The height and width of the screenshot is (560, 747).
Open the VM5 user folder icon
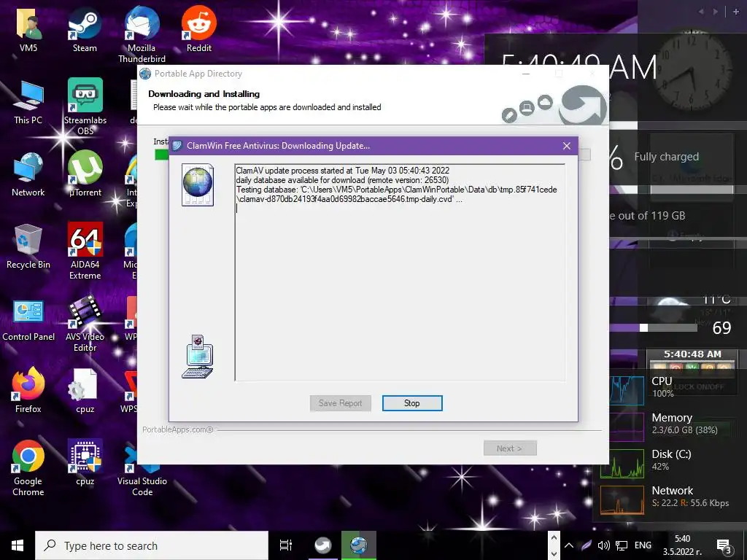point(28,29)
